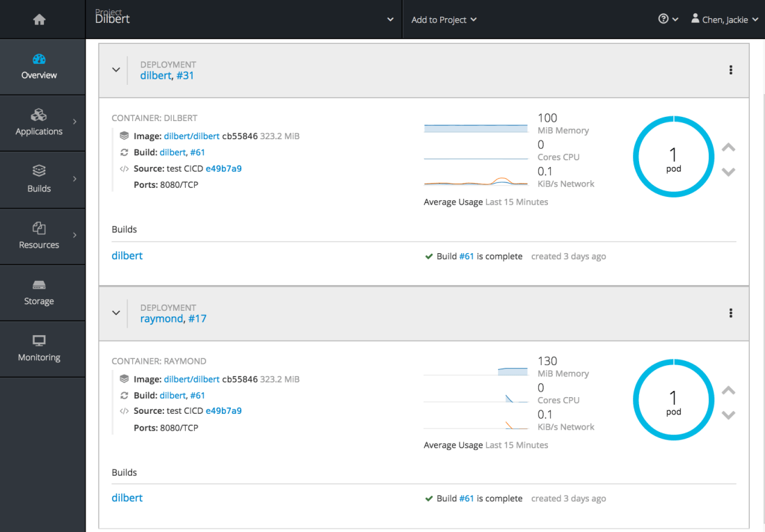Scale up dilbert deployment pods

728,147
